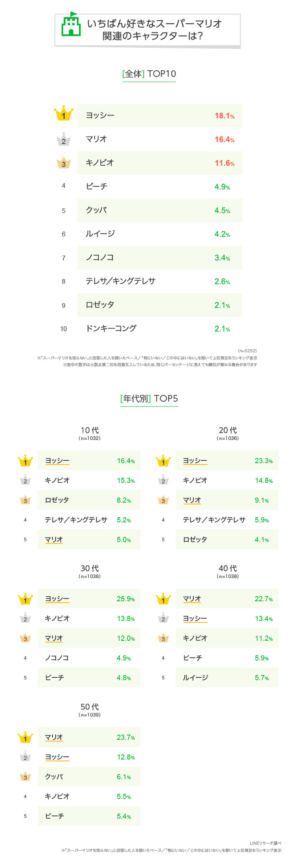Image resolution: width=296 pixels, height=868 pixels.
Task: Click the [年代別] TOP5 section heading
Action: pos(149,399)
